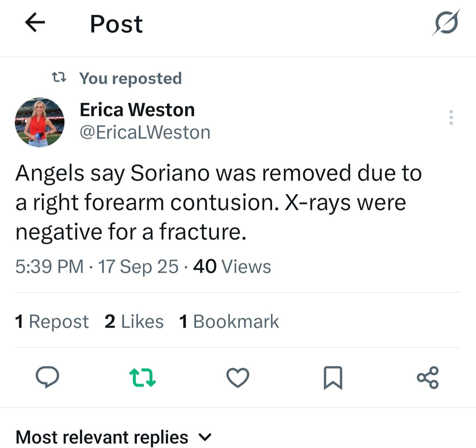
Task: Open the three-dot post options menu
Action: pos(451,117)
